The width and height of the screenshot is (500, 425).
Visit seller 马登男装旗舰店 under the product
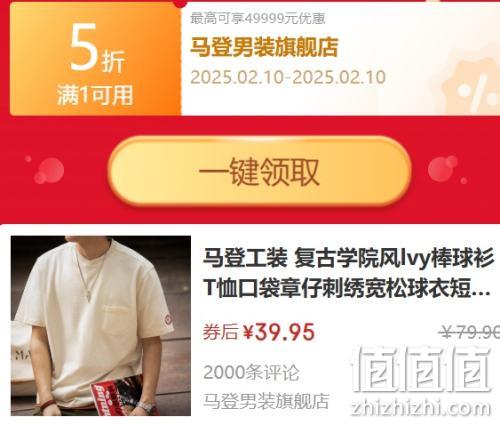[266, 401]
